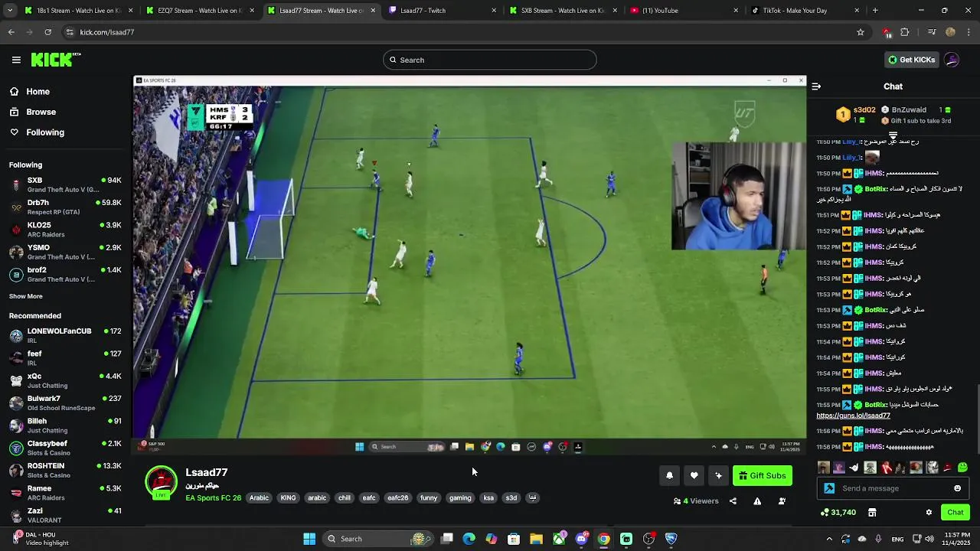Click the 'KING' tag
Viewport: 980px width, 551px height.
pyautogui.click(x=288, y=498)
